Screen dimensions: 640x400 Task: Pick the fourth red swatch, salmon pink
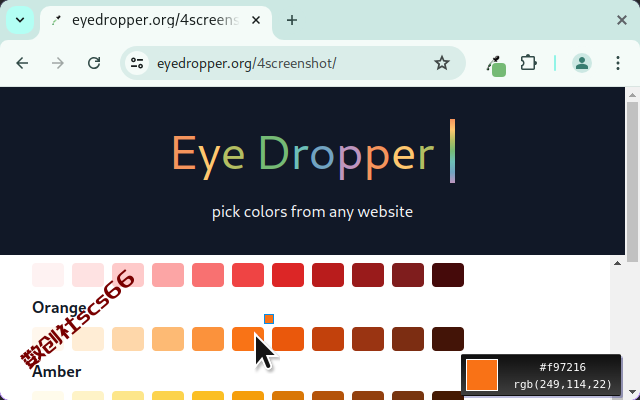point(168,275)
